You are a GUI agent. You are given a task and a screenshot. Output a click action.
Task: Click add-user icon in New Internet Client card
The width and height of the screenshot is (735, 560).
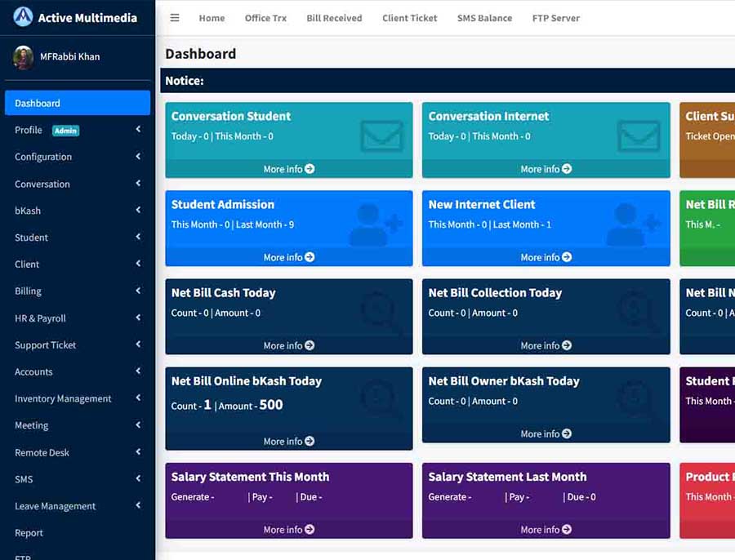click(633, 224)
